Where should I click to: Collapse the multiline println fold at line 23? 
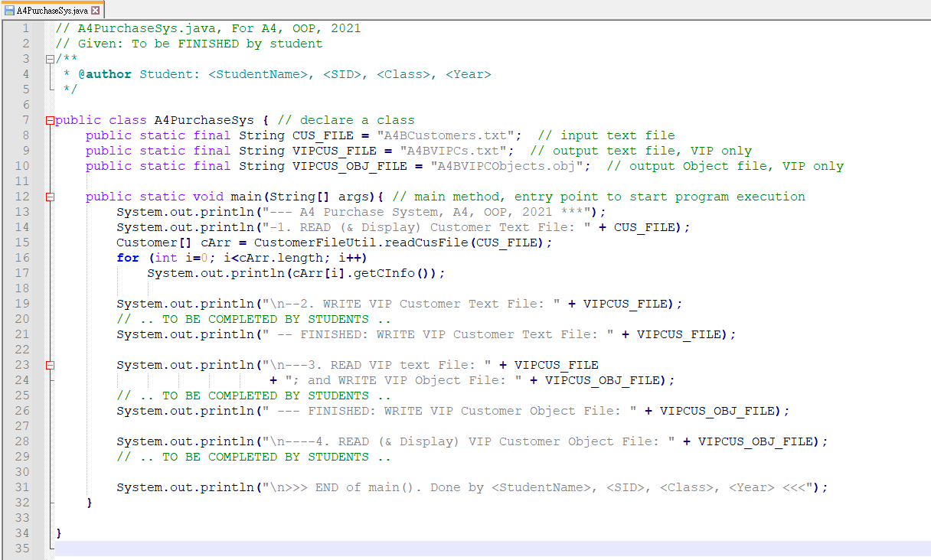click(x=49, y=364)
